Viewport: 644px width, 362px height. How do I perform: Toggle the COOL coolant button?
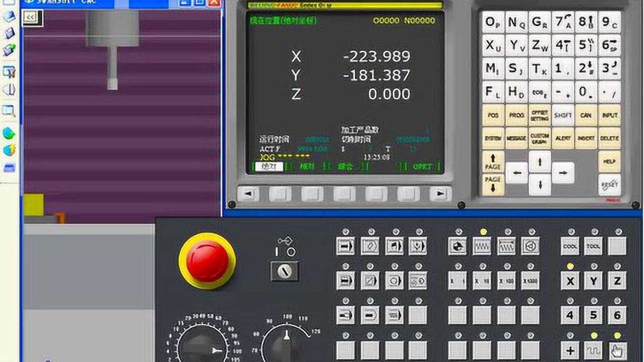coord(570,246)
